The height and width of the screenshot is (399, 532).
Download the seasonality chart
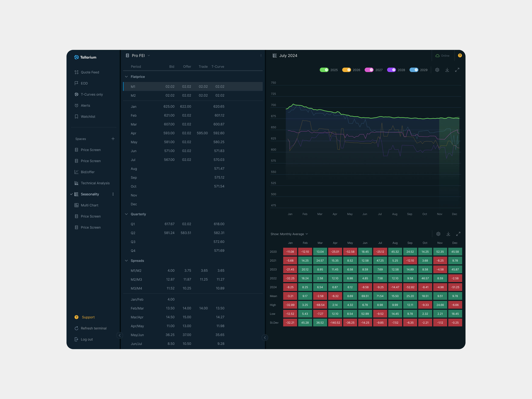coord(447,70)
